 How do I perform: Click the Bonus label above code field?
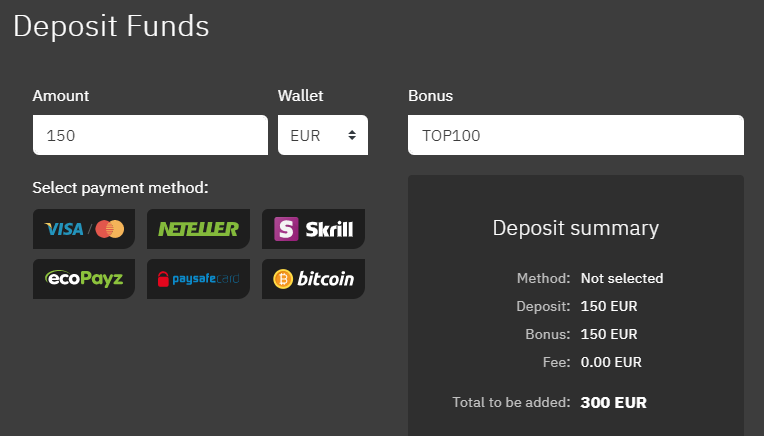[430, 95]
